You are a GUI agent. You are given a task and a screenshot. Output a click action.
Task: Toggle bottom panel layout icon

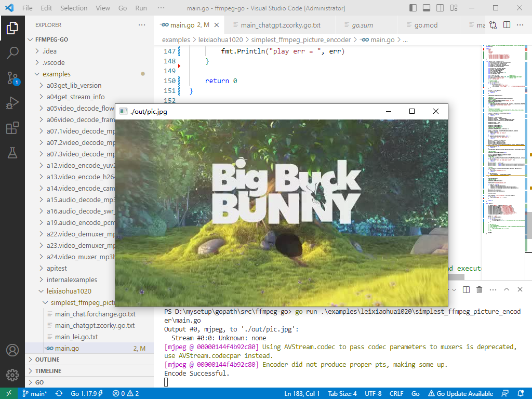(427, 8)
